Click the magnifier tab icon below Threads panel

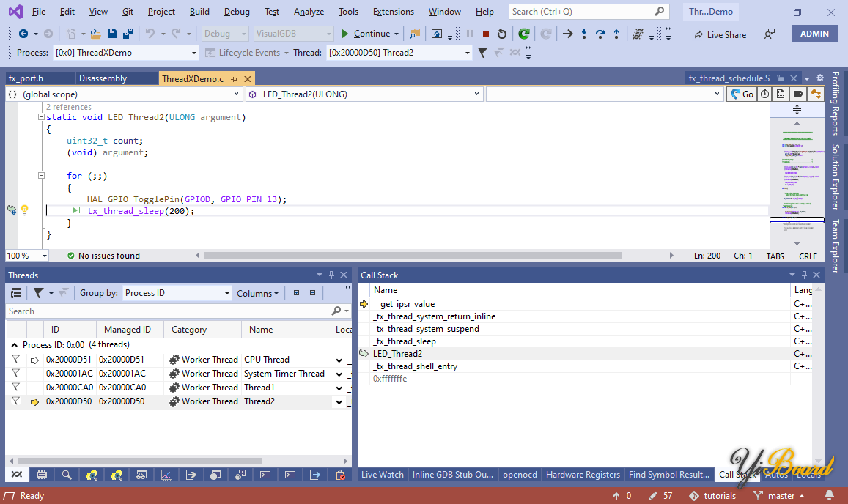coord(67,475)
